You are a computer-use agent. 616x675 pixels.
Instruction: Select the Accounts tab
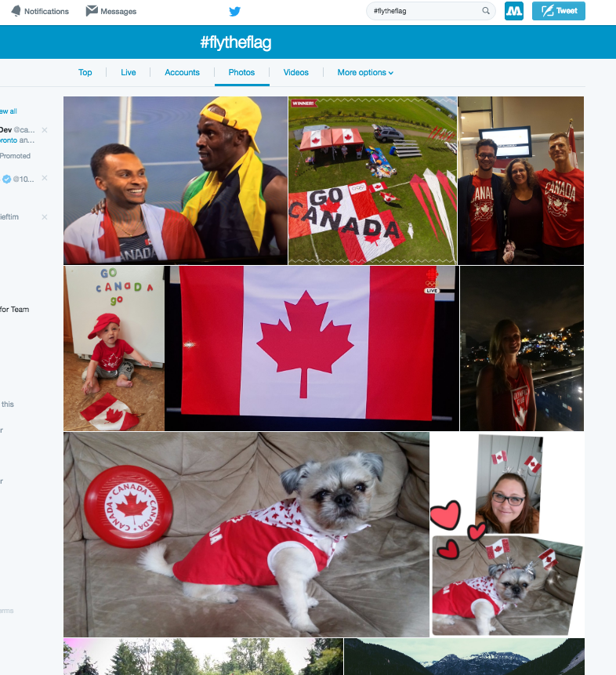click(182, 72)
